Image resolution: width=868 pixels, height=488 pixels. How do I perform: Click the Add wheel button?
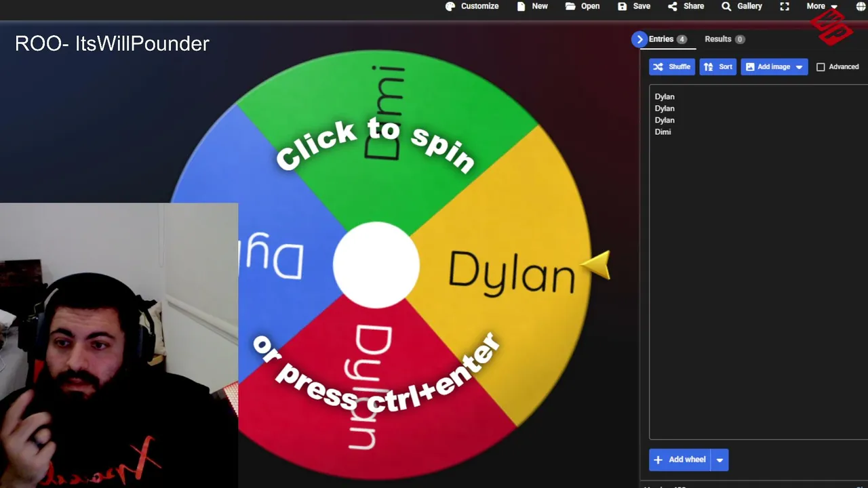(680, 460)
